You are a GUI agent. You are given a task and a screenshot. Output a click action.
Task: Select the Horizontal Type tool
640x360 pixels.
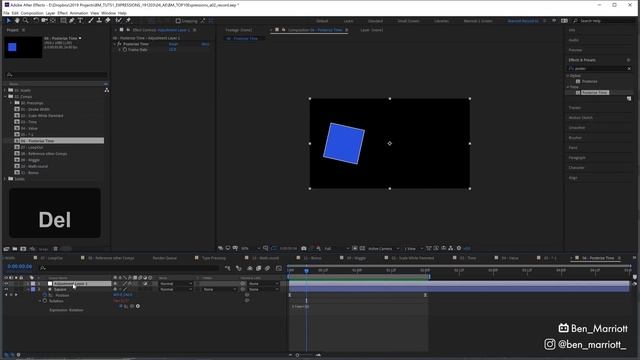(80, 20)
